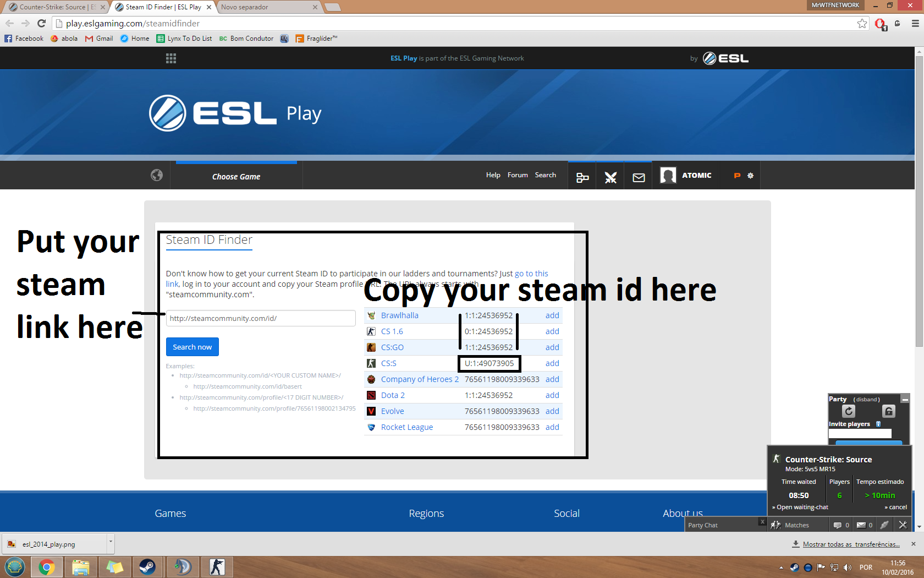The height and width of the screenshot is (578, 924).
Task: Open the Evolve game link
Action: tap(393, 411)
